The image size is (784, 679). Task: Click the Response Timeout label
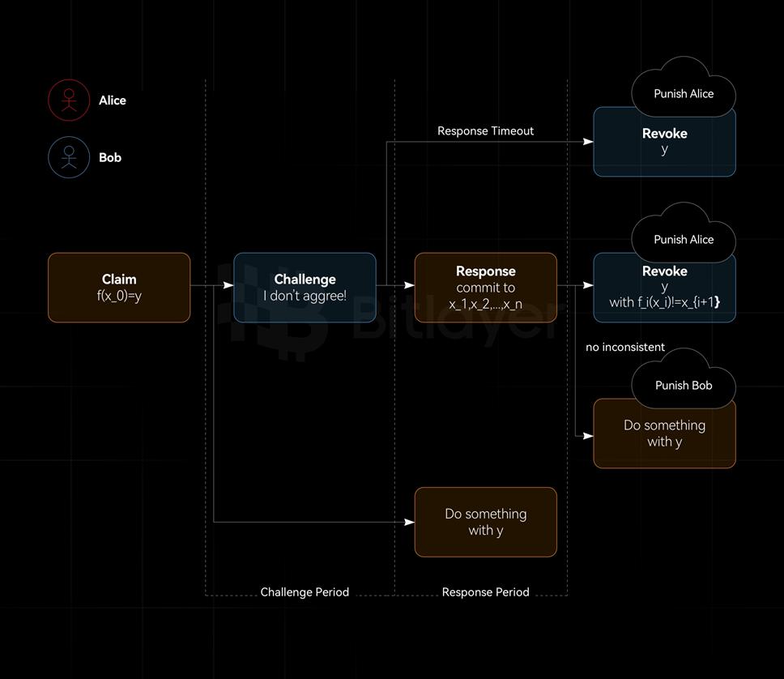tap(485, 131)
